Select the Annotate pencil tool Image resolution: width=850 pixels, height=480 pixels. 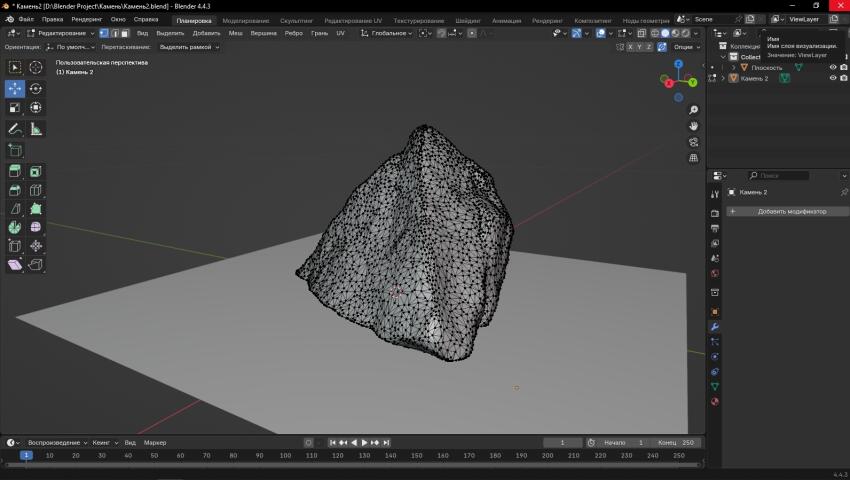(x=15, y=129)
